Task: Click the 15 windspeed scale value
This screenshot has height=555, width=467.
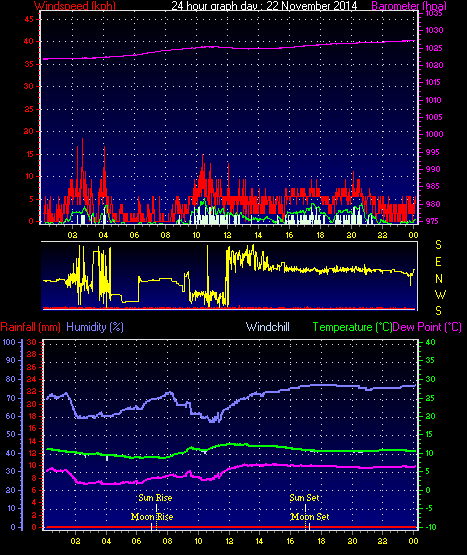Action: coord(29,154)
